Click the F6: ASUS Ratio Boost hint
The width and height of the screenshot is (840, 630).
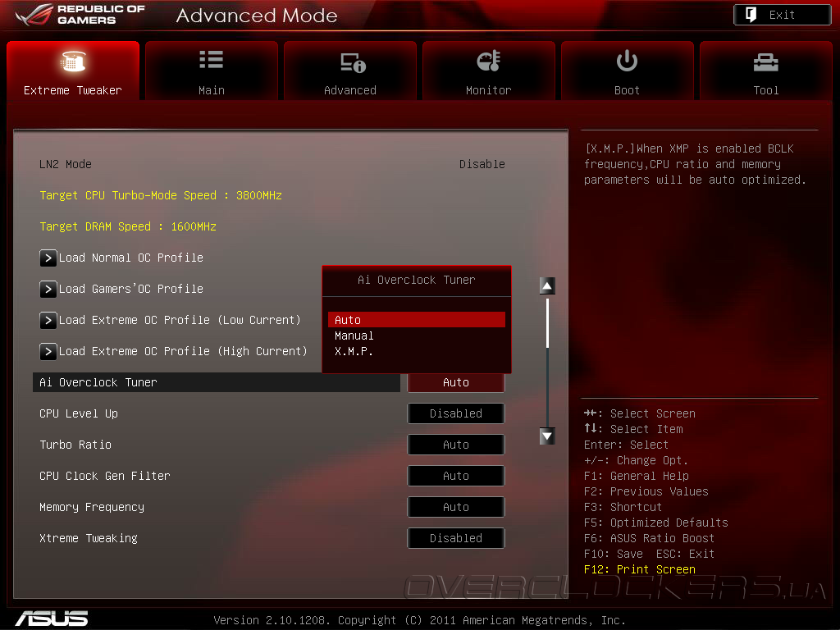pos(650,538)
